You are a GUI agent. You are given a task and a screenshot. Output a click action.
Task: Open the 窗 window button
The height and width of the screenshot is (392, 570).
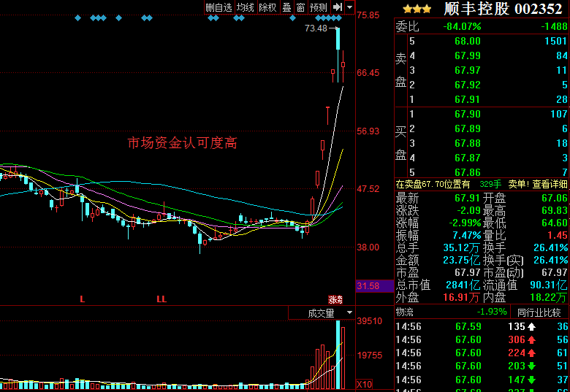point(300,7)
